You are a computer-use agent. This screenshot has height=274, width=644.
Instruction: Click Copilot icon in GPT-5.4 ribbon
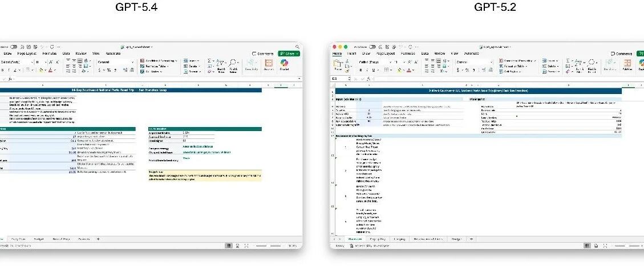pyautogui.click(x=284, y=64)
